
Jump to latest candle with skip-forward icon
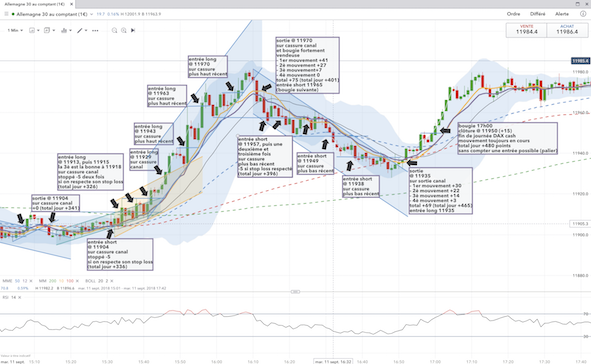[x=133, y=30]
